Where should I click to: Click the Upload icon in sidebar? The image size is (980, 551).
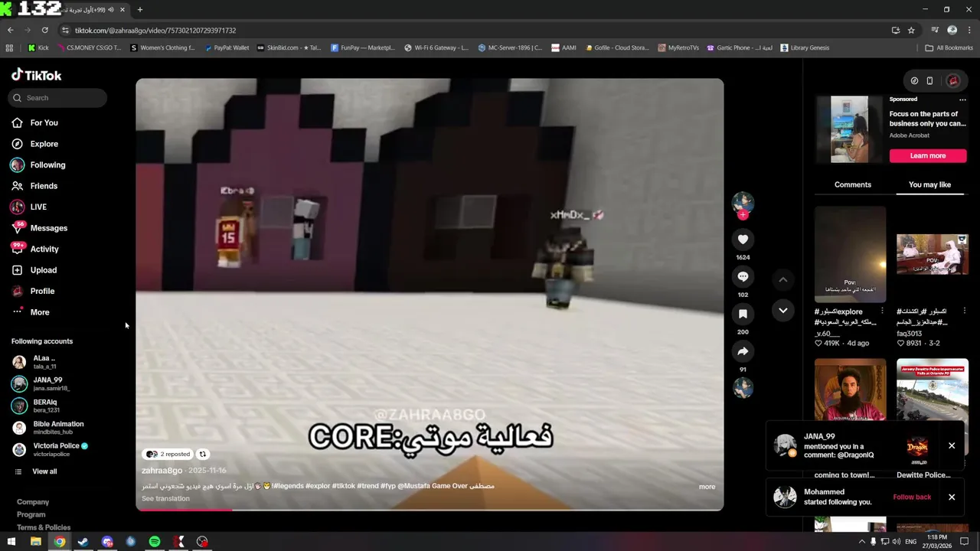[17, 270]
